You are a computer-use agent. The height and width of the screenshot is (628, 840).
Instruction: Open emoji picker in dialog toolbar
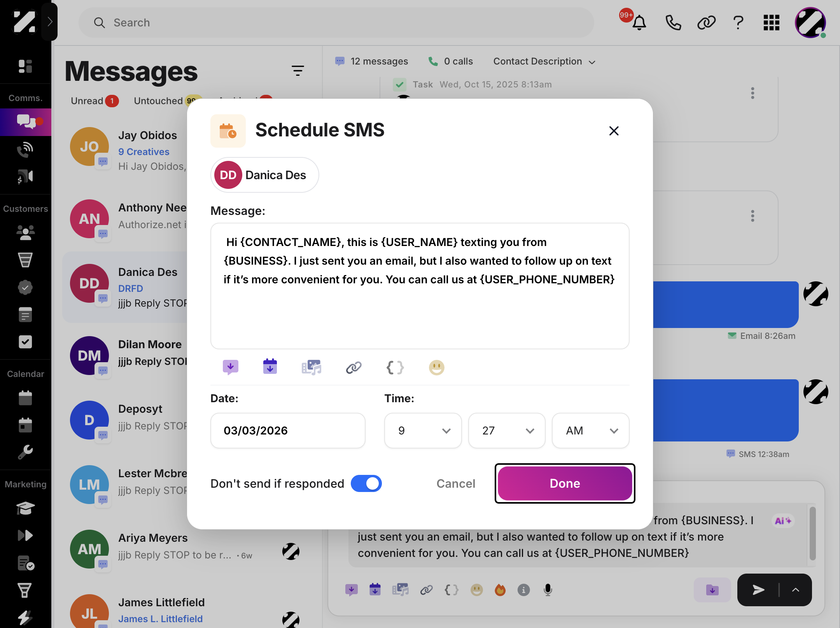[x=437, y=367]
